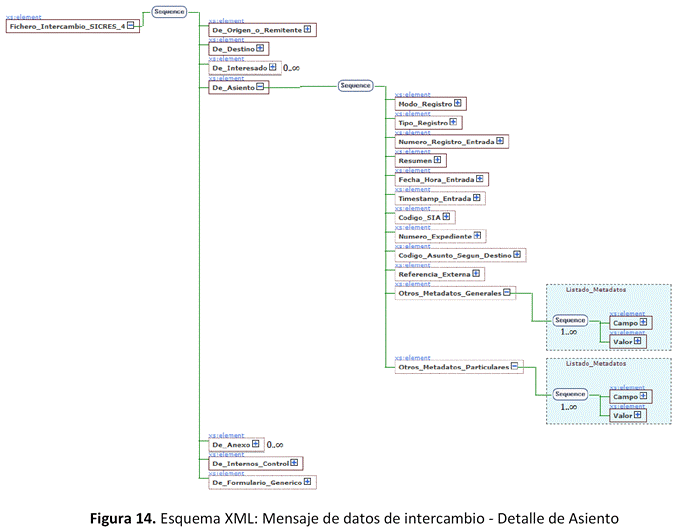Click 1..∞ under Otros_Metadatos_Generales Sequence
This screenshot has width=676, height=531.
pos(569,332)
